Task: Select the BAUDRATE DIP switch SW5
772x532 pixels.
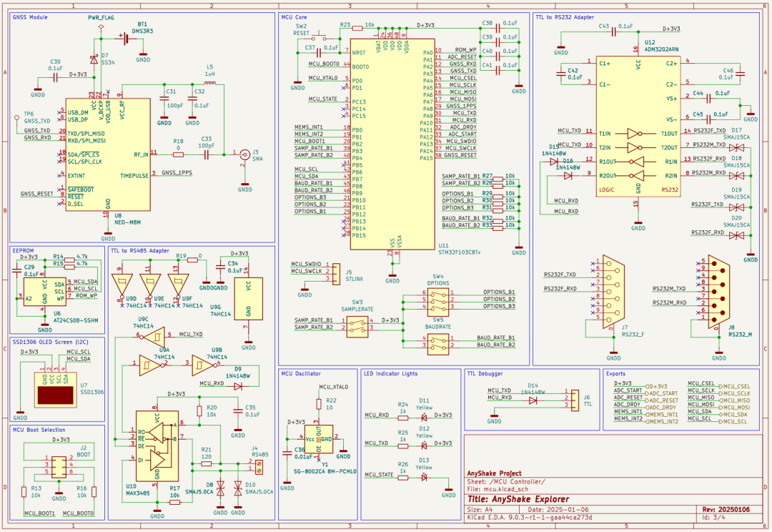Action: (x=438, y=345)
